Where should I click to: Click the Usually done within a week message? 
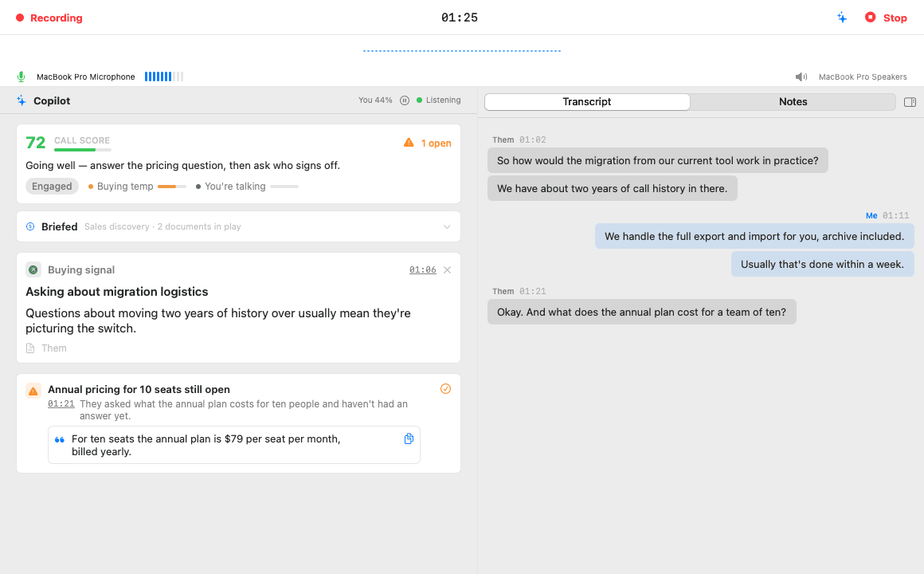click(822, 265)
